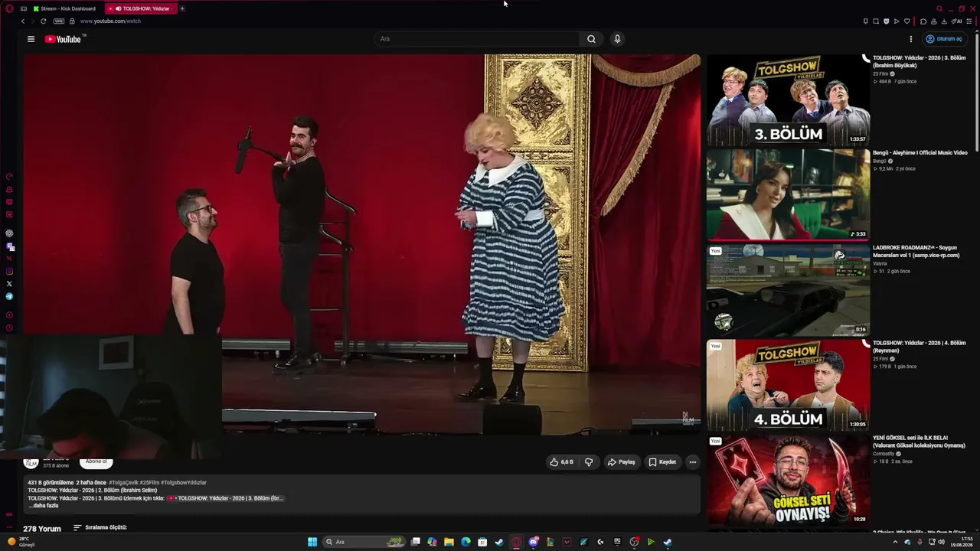
Task: Open more video actions ellipsis menu
Action: point(693,462)
